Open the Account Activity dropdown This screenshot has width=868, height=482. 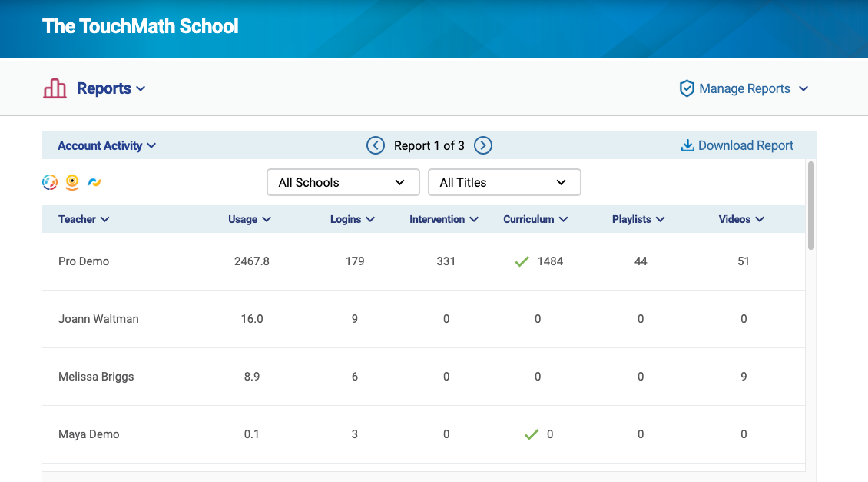tap(107, 146)
